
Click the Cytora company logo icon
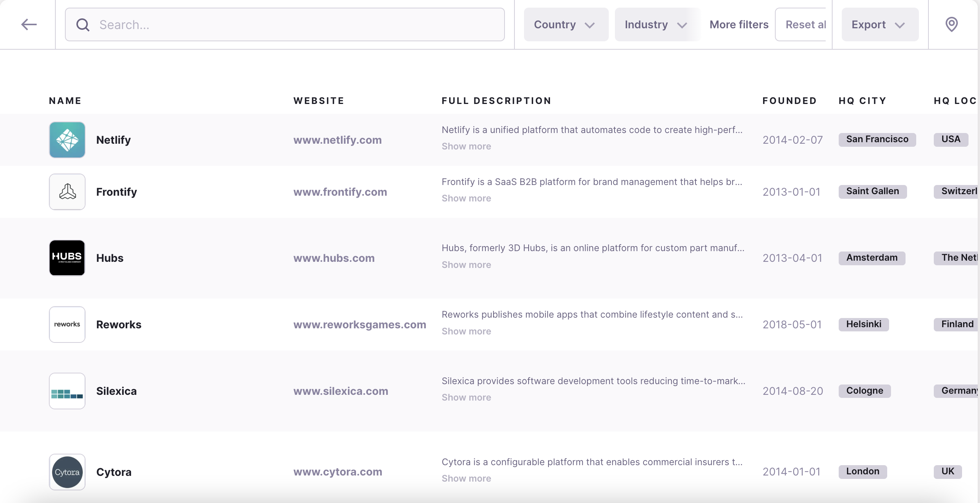point(67,472)
